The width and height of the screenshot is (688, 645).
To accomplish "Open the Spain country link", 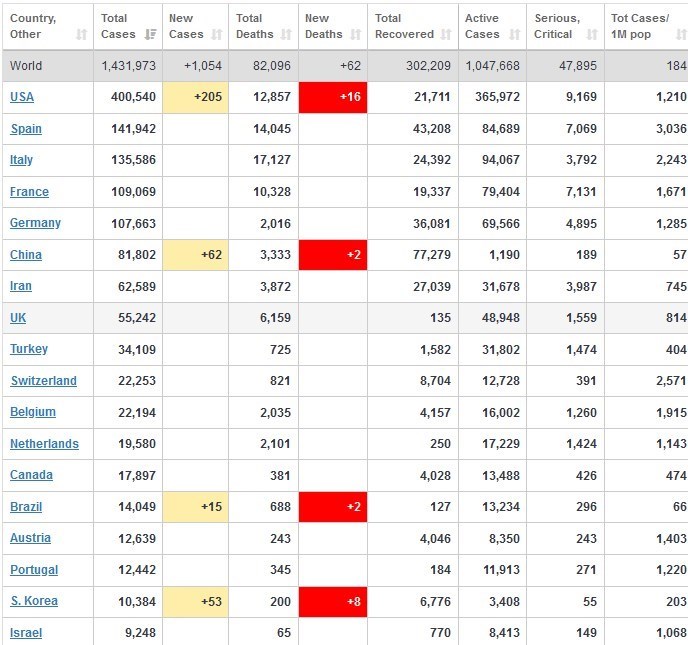I will (26, 129).
